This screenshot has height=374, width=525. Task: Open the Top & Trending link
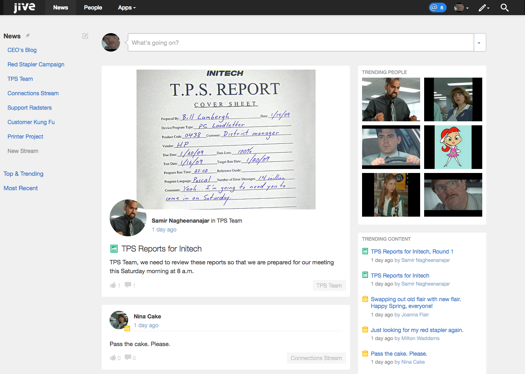[23, 174]
